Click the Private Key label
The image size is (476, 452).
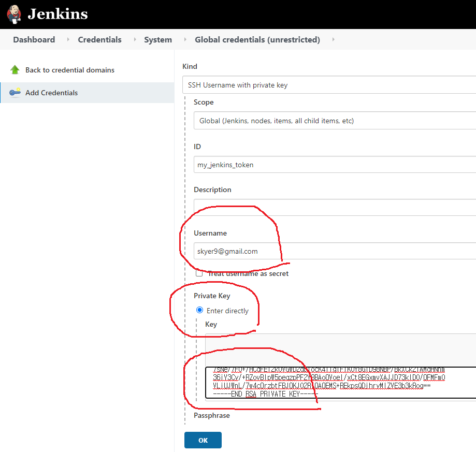(x=212, y=296)
